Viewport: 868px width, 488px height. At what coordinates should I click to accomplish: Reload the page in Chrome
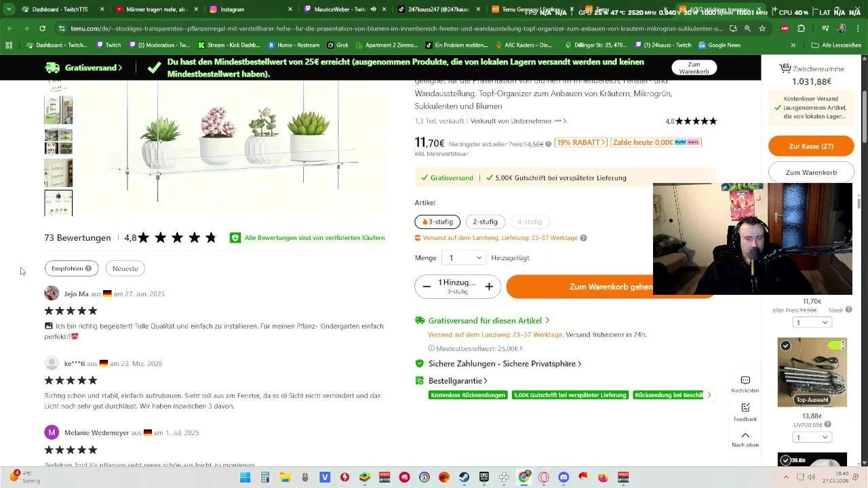(42, 28)
